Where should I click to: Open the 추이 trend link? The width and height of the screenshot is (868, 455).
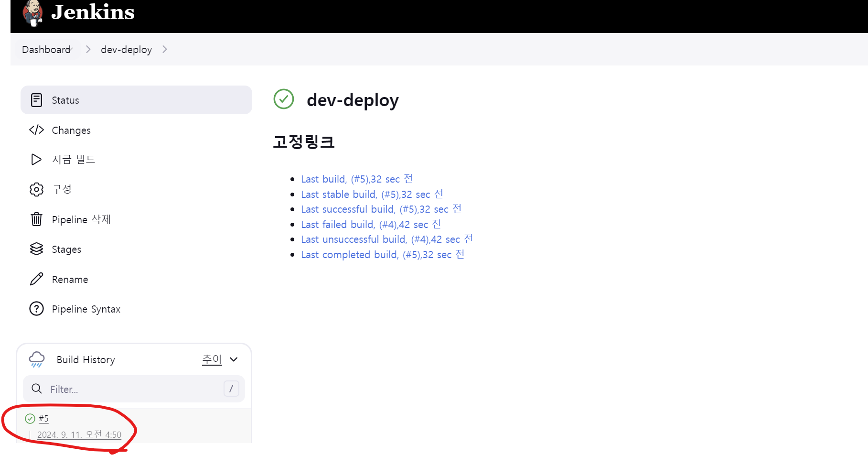tap(212, 359)
